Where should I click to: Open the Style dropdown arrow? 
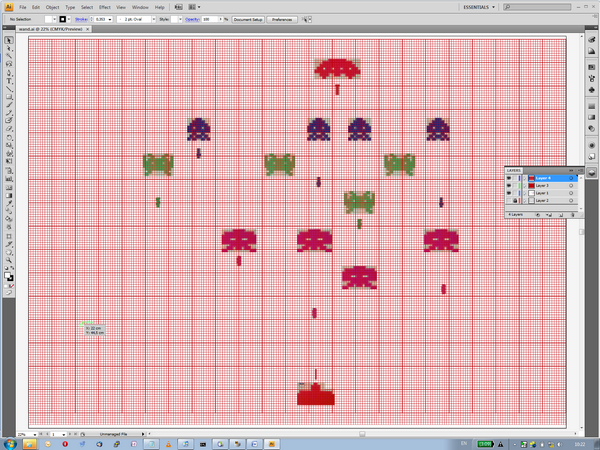click(x=180, y=19)
